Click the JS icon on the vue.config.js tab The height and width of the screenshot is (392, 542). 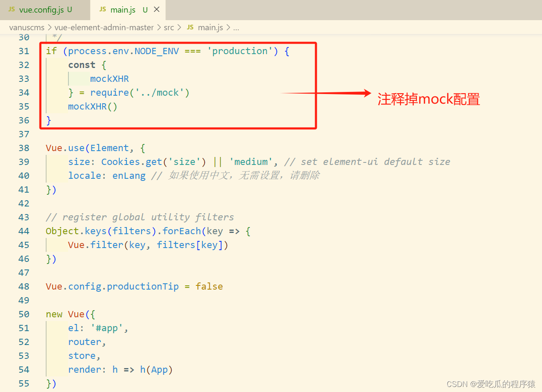(x=11, y=9)
